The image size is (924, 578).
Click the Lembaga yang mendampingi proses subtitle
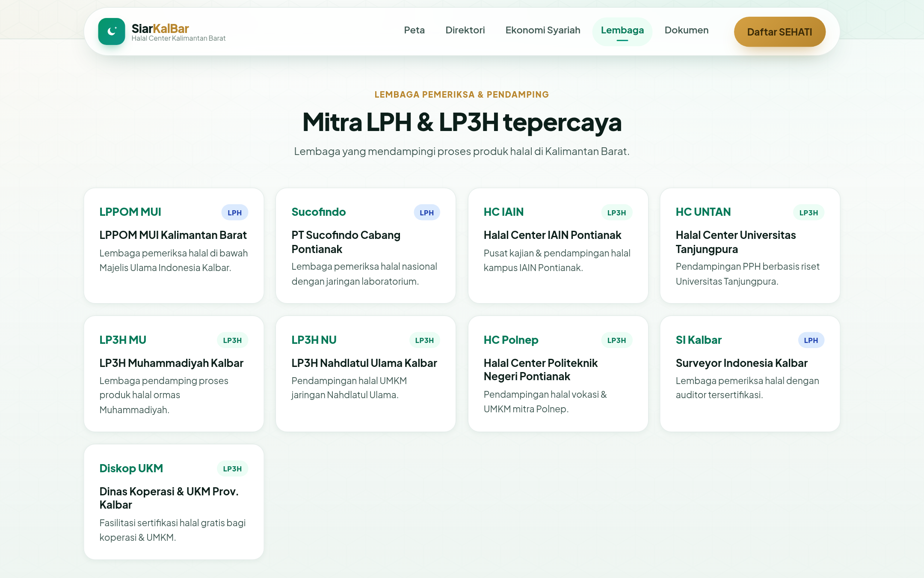(462, 151)
